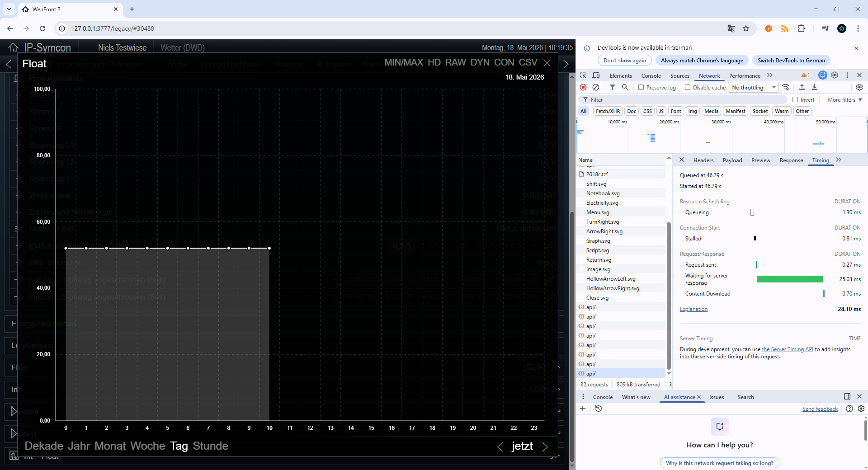
Task: Toggle the device toolbar icon
Action: [596, 75]
